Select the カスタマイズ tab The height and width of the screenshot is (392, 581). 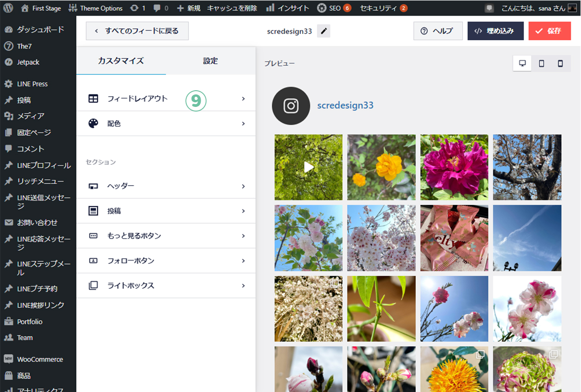[x=121, y=61]
